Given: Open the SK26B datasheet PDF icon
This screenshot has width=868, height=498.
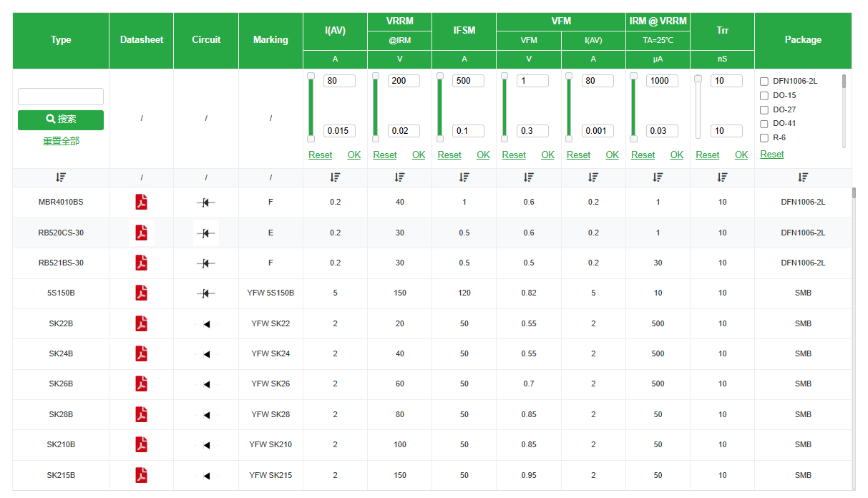Looking at the screenshot, I should coord(141,384).
